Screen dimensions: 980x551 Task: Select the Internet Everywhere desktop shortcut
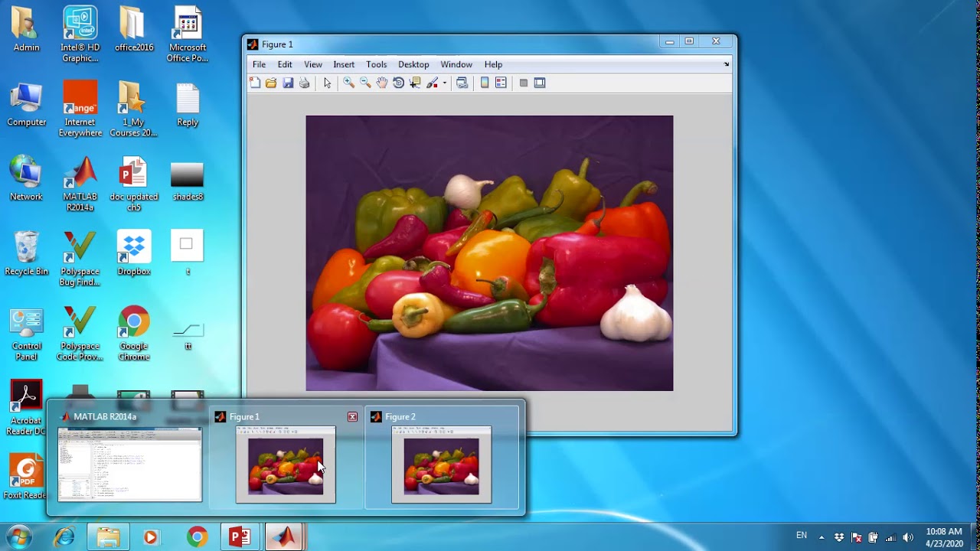coord(80,109)
